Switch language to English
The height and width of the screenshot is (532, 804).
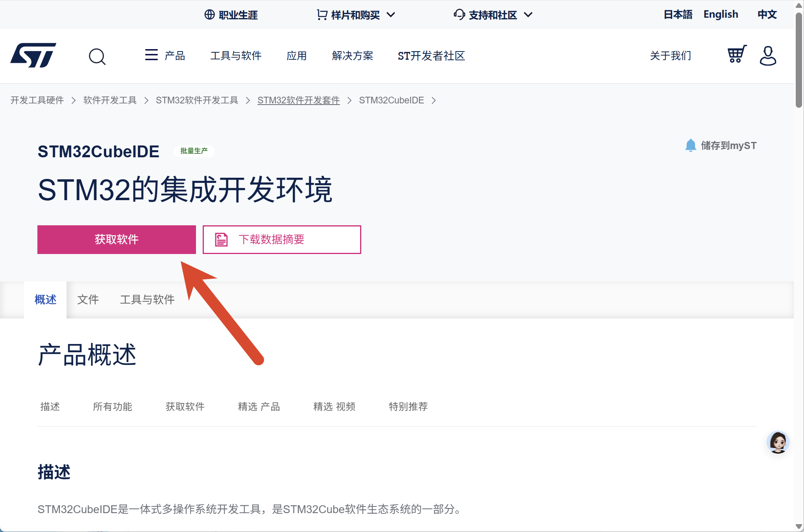click(721, 15)
